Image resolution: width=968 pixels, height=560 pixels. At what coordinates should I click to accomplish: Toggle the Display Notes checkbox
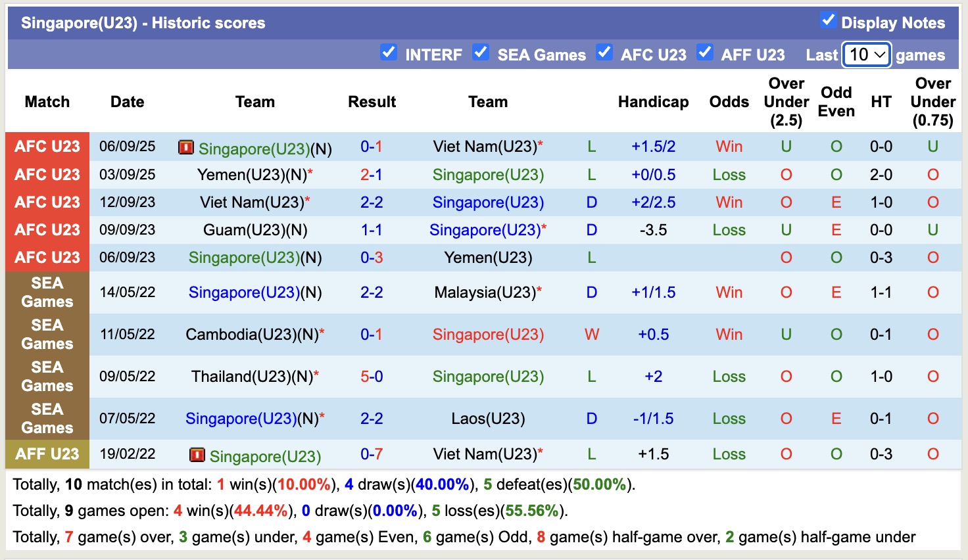[x=829, y=20]
